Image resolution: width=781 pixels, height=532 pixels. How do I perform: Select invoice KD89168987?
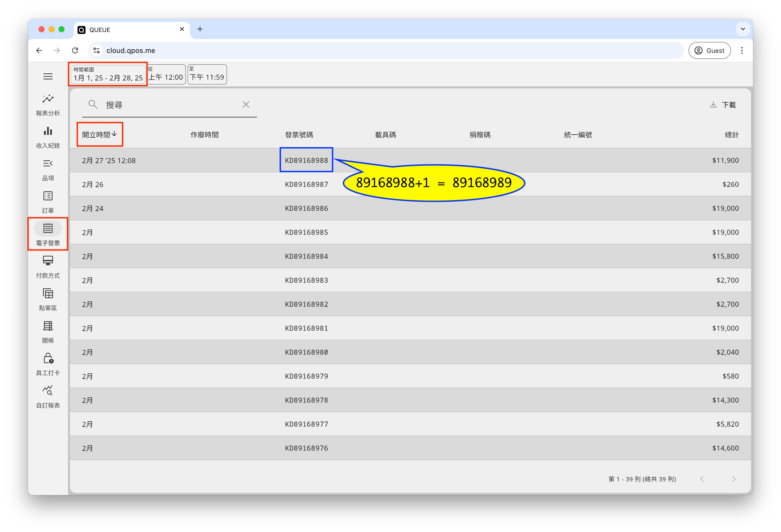[306, 184]
